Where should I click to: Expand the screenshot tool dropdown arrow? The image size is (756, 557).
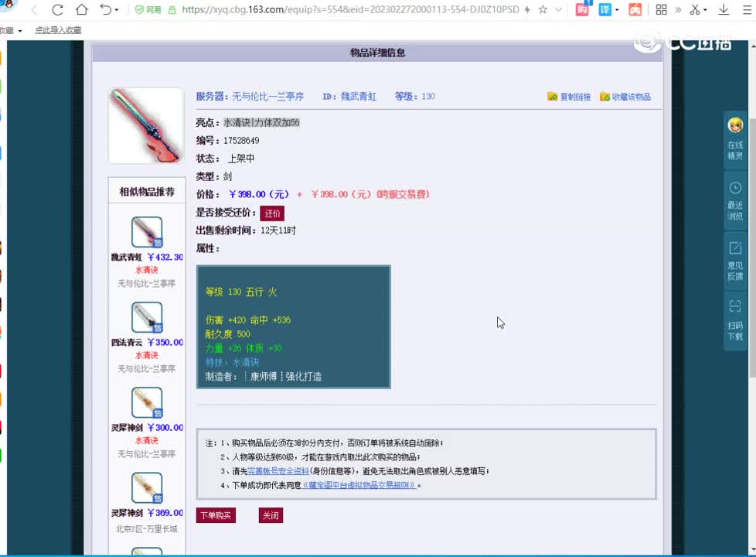(x=705, y=10)
